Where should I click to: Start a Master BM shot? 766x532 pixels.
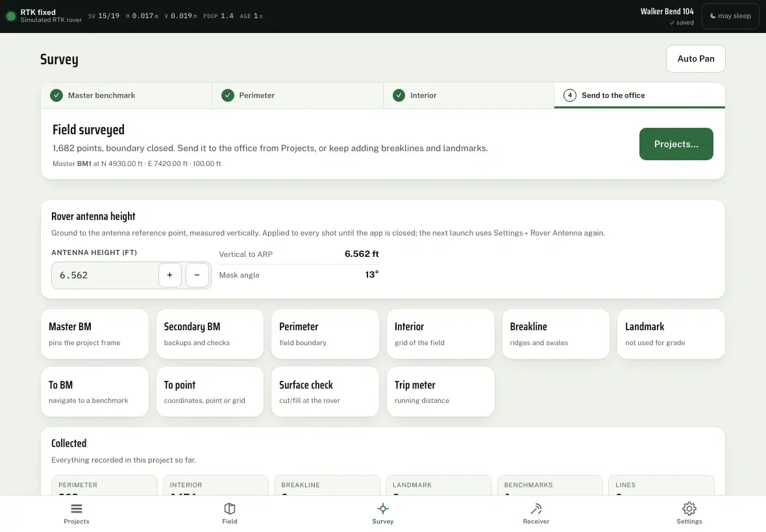coord(95,334)
